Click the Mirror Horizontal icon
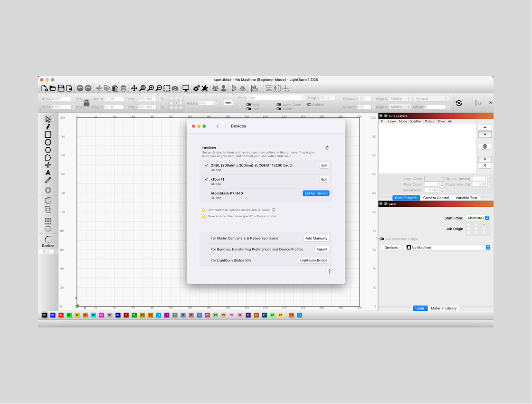The height and width of the screenshot is (404, 532). click(243, 88)
